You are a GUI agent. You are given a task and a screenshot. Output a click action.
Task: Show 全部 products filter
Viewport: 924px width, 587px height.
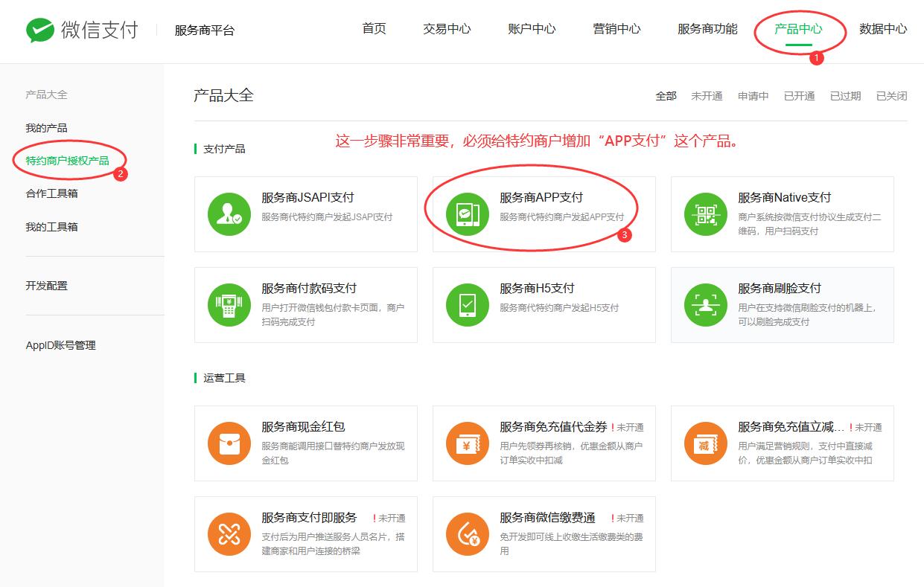point(666,96)
